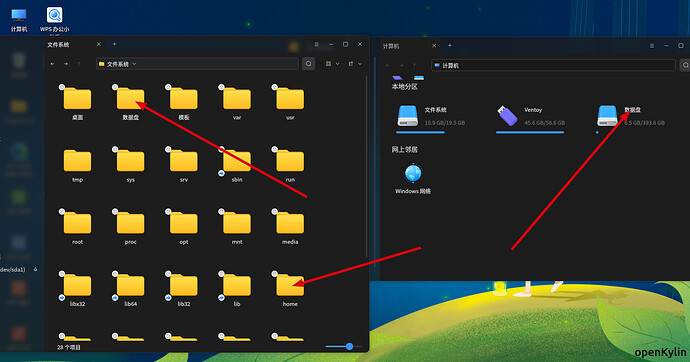Open the sort order dropdown arrow
The image size is (690, 362).
(360, 64)
